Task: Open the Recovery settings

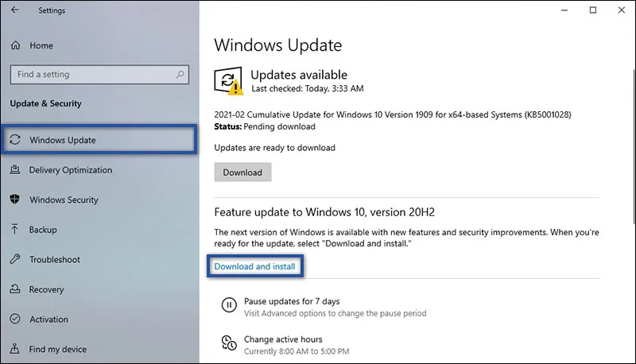Action: [99, 289]
